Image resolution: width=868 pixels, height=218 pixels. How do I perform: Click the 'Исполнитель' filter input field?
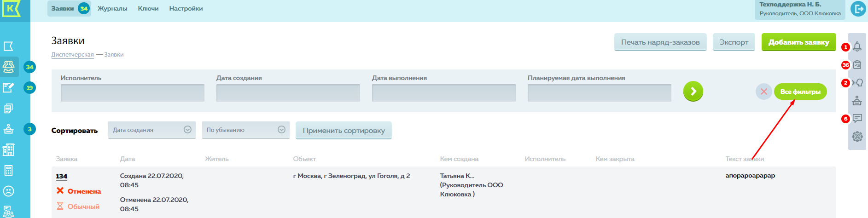[132, 93]
